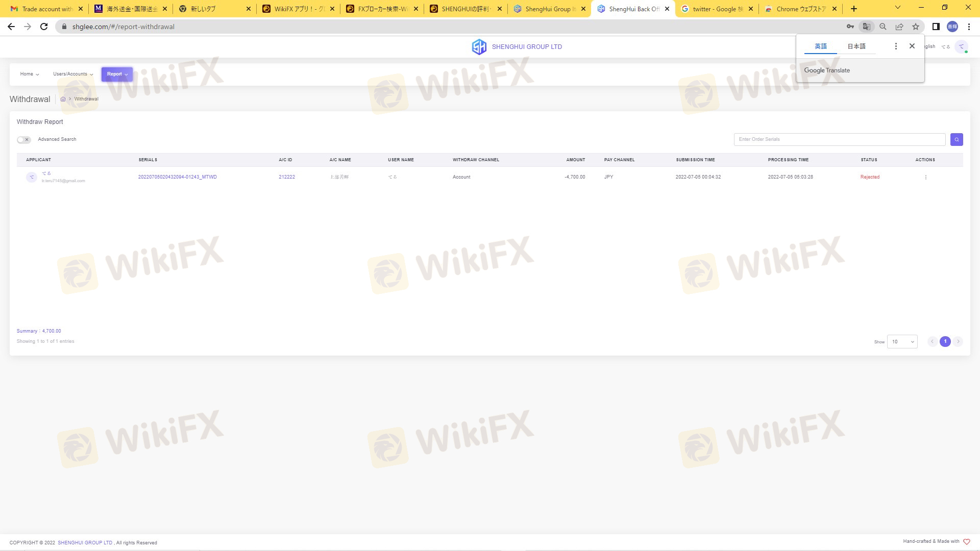Reload the current page
980x551 pixels.
44,27
